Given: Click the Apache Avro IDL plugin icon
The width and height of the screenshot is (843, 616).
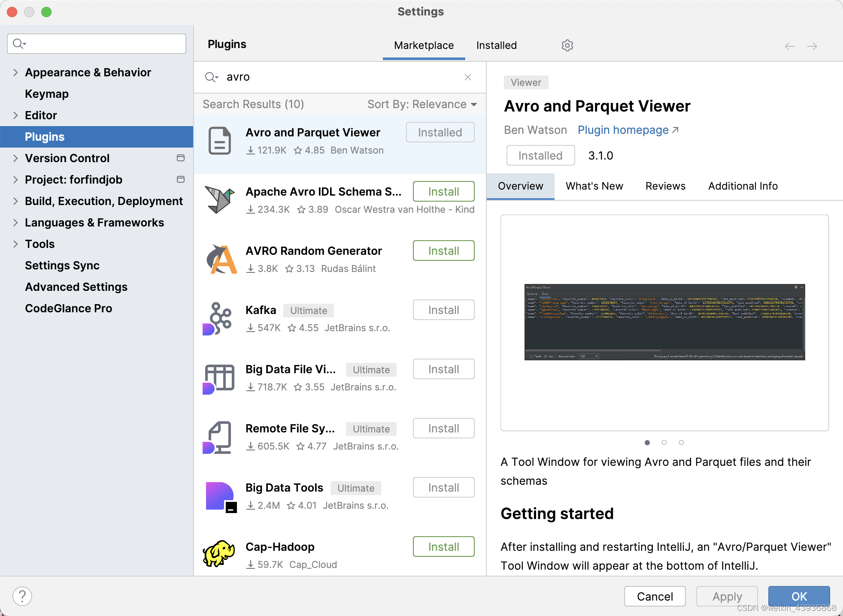Looking at the screenshot, I should (219, 200).
